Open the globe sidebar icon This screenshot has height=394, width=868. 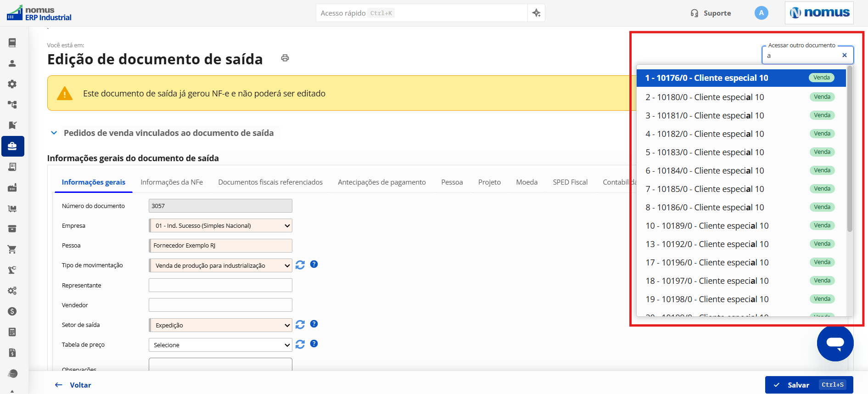12,373
